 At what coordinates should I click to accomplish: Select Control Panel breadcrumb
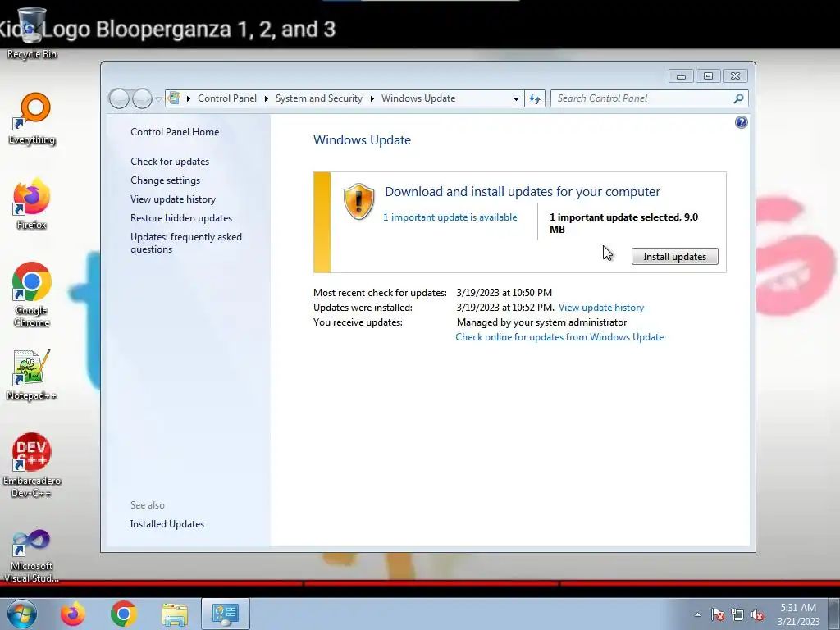227,98
